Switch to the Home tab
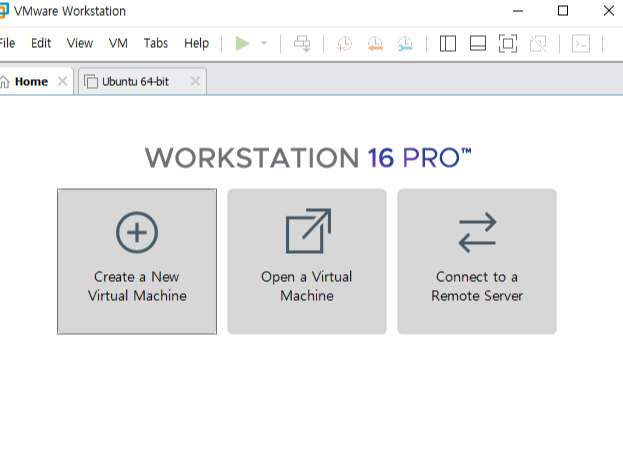Viewport: 623px width, 466px height. coord(31,81)
